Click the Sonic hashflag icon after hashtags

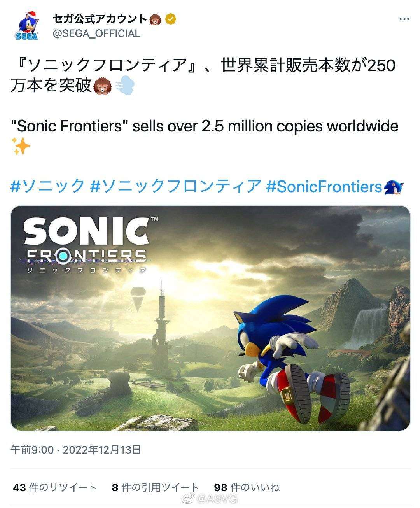coord(394,187)
